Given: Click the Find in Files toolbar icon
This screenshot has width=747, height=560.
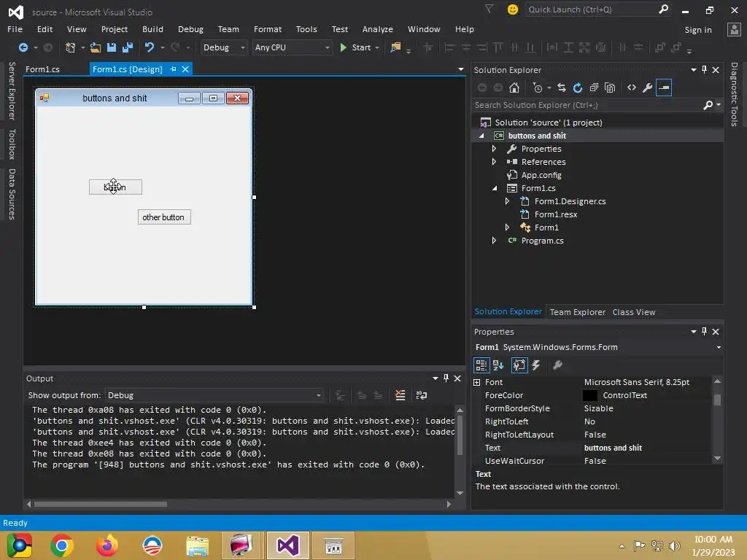Looking at the screenshot, I should [x=395, y=47].
